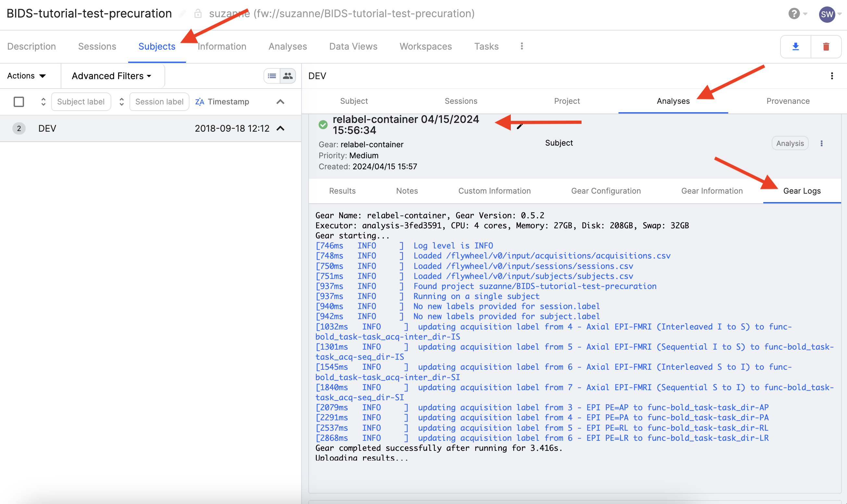This screenshot has width=847, height=504.
Task: Open the DEV panel kebab menu
Action: point(832,76)
